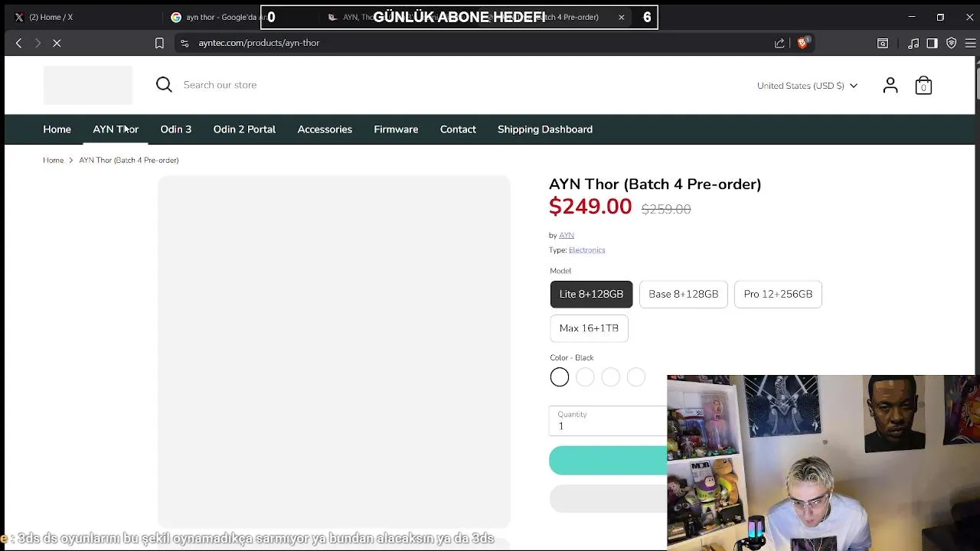Click the AYN Thor (Batch 4 Pre-order) title

[655, 184]
